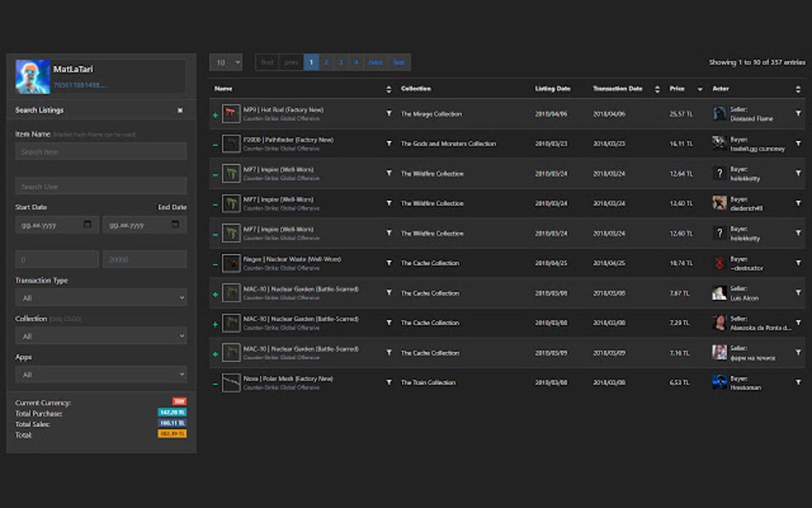
Task: Click the green plus icon beside MP9 Hot Rod
Action: pos(216,113)
